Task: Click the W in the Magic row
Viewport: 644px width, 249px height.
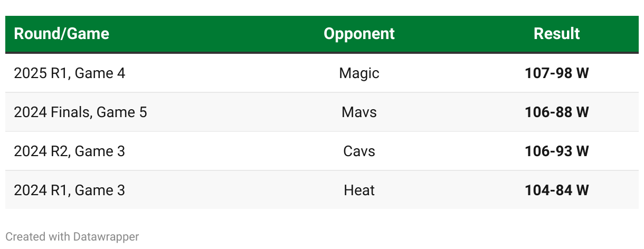Action: (582, 73)
